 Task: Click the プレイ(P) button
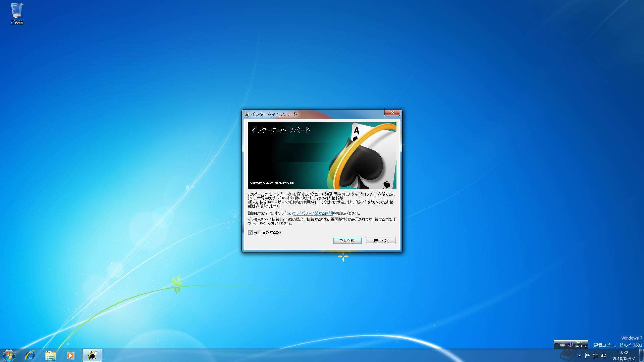pos(347,241)
